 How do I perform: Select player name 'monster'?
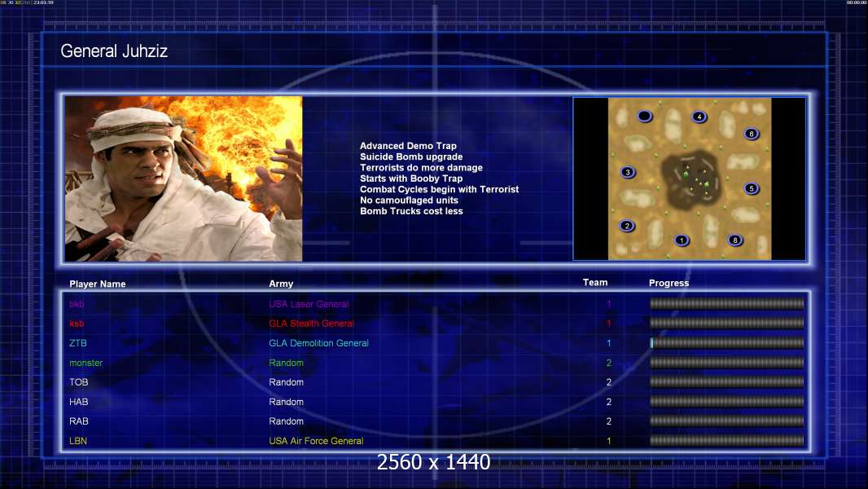coord(85,363)
